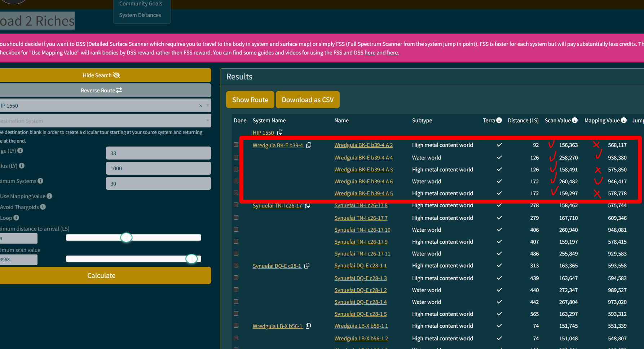Tick Done checkbox for Synuefai TN-I c26-17 8
This screenshot has height=349, width=644.
click(236, 205)
